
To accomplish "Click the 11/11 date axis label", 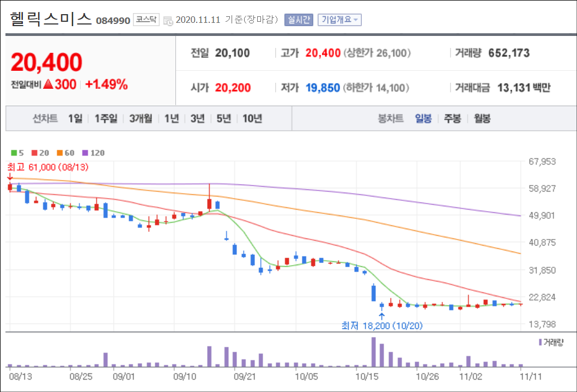I will click(x=531, y=377).
